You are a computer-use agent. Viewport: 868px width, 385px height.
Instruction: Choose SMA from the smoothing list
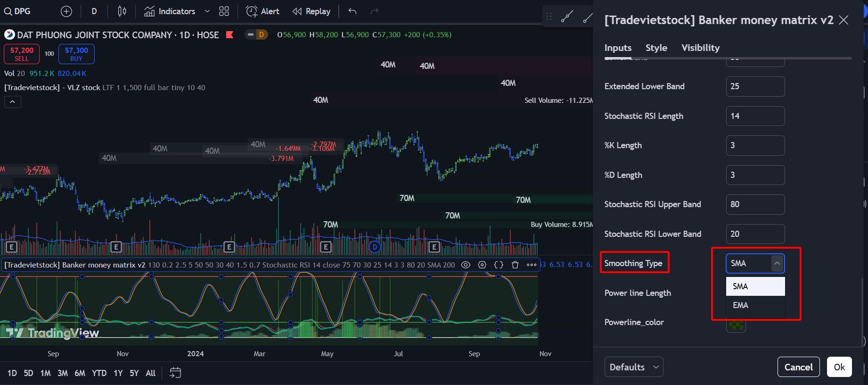(x=755, y=286)
